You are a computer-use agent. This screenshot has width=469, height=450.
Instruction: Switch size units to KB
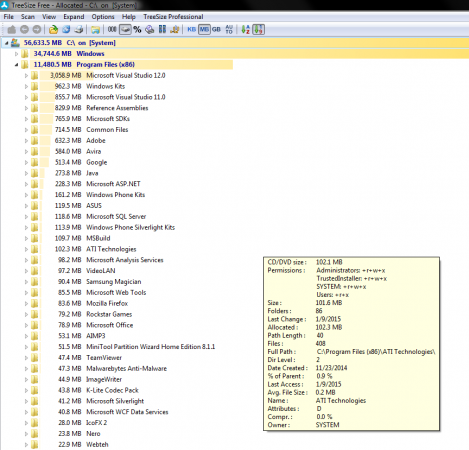(191, 30)
